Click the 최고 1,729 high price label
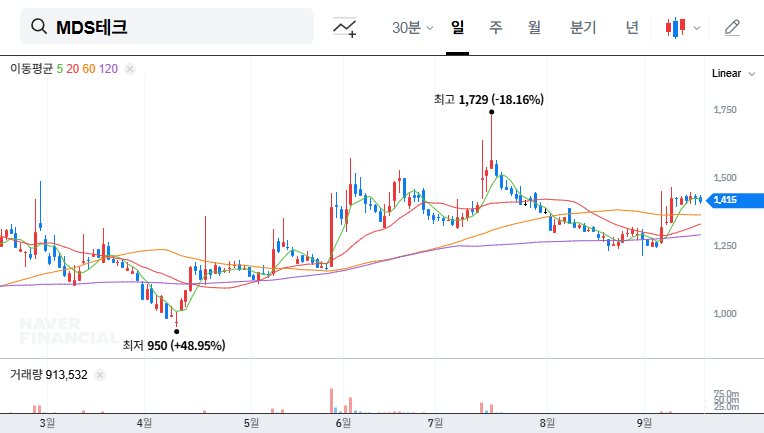Viewport: 764px width, 433px height. coord(489,99)
